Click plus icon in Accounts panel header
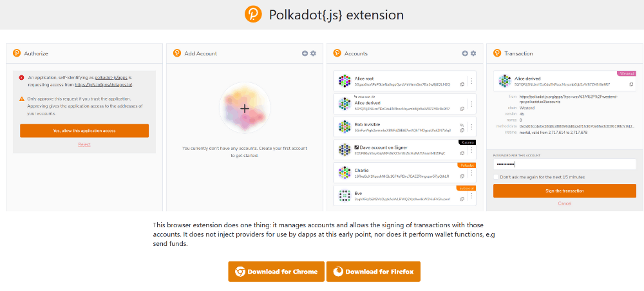This screenshot has height=291, width=644. pyautogui.click(x=465, y=53)
